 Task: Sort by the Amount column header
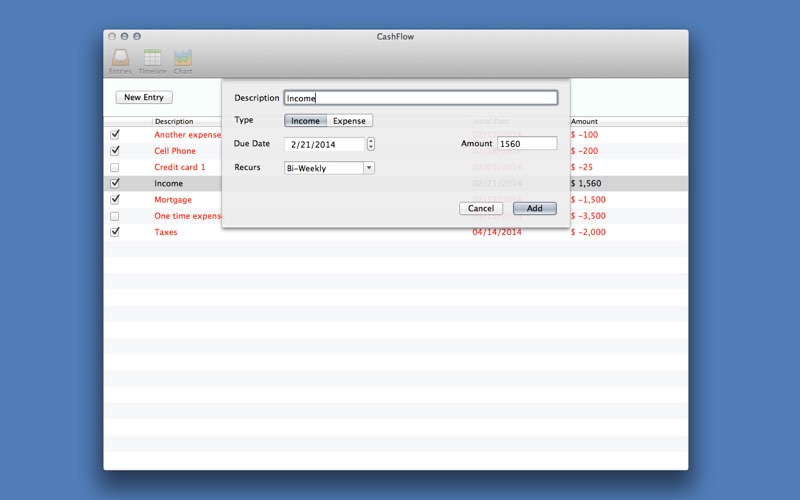627,121
